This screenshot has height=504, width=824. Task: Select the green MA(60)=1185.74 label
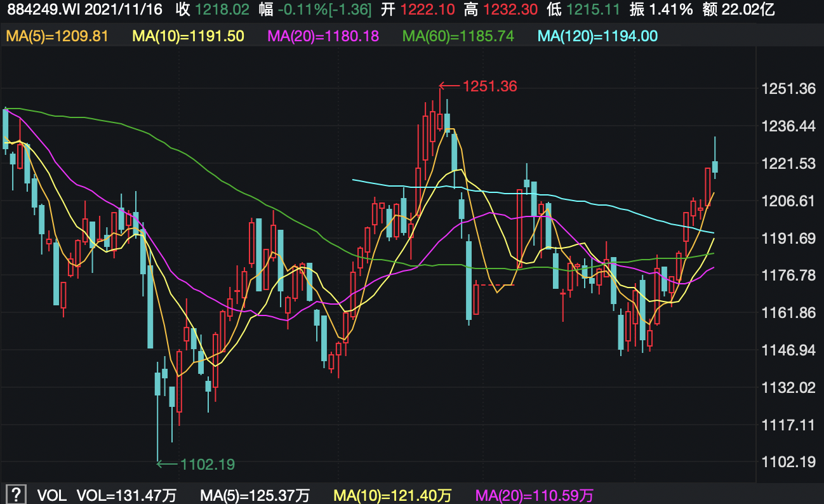pos(458,36)
